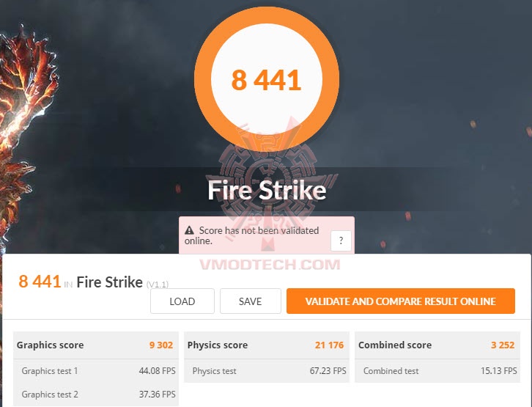Click the V1.1 version label
This screenshot has width=532, height=407.
[158, 284]
